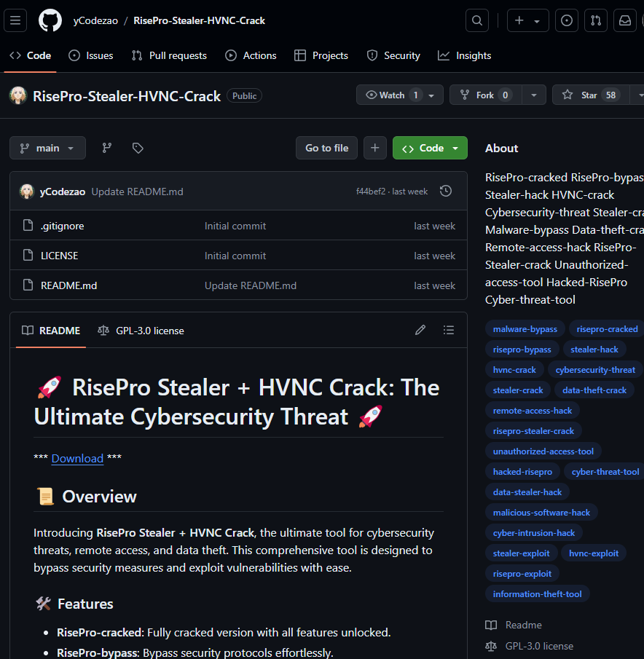Star this repository
The image size is (644, 659).
click(x=591, y=95)
